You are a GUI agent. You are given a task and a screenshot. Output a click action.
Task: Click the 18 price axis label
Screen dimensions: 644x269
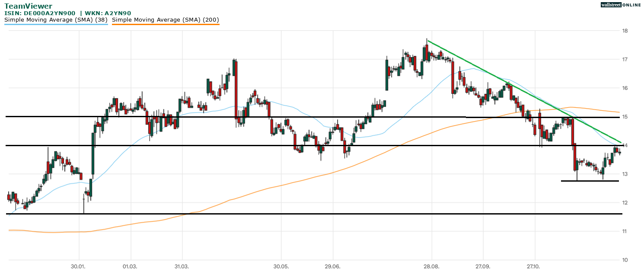[x=625, y=31]
